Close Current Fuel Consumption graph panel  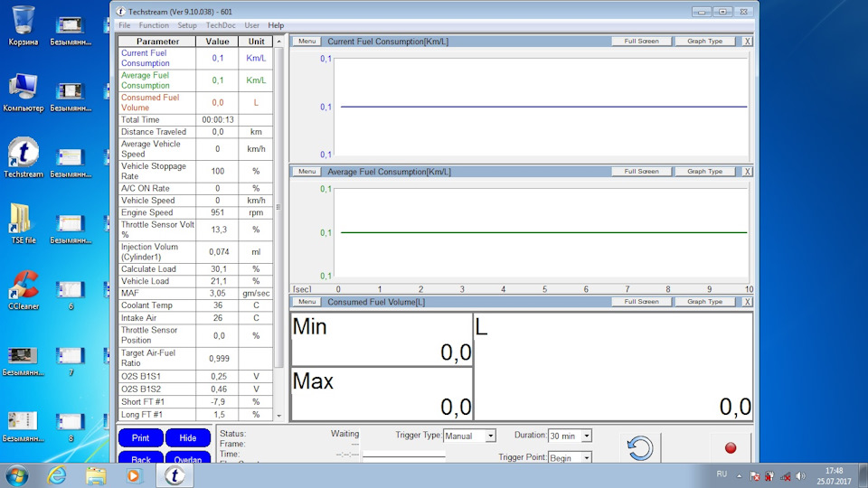tap(748, 42)
